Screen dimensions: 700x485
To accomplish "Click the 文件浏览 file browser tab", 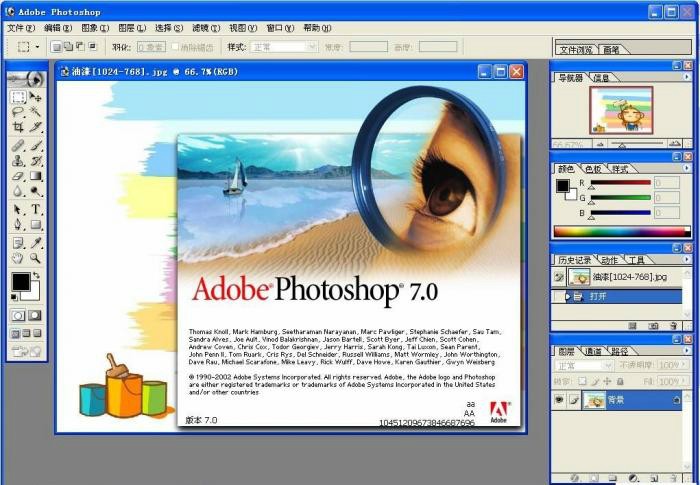I will pos(576,49).
